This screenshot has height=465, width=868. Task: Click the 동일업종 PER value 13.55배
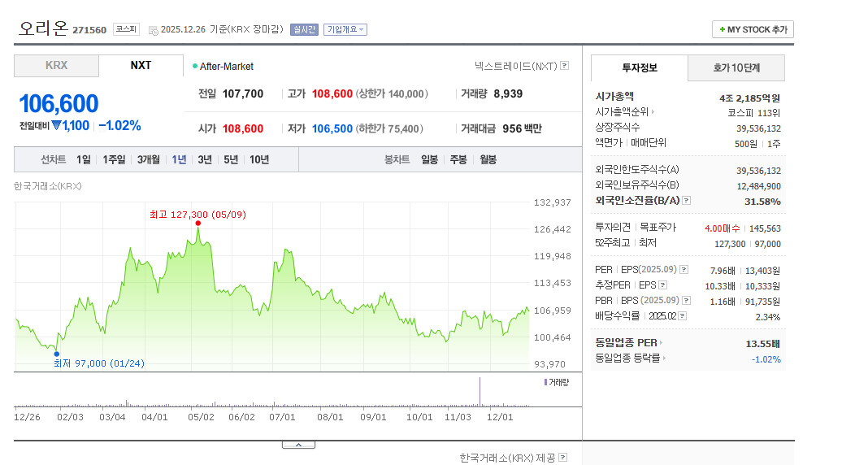pyautogui.click(x=763, y=344)
